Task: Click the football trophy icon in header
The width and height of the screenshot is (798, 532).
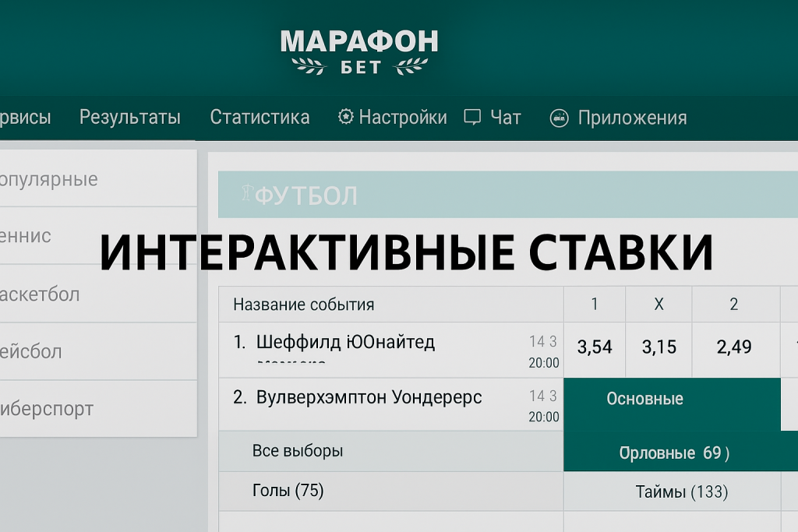Action: (247, 194)
